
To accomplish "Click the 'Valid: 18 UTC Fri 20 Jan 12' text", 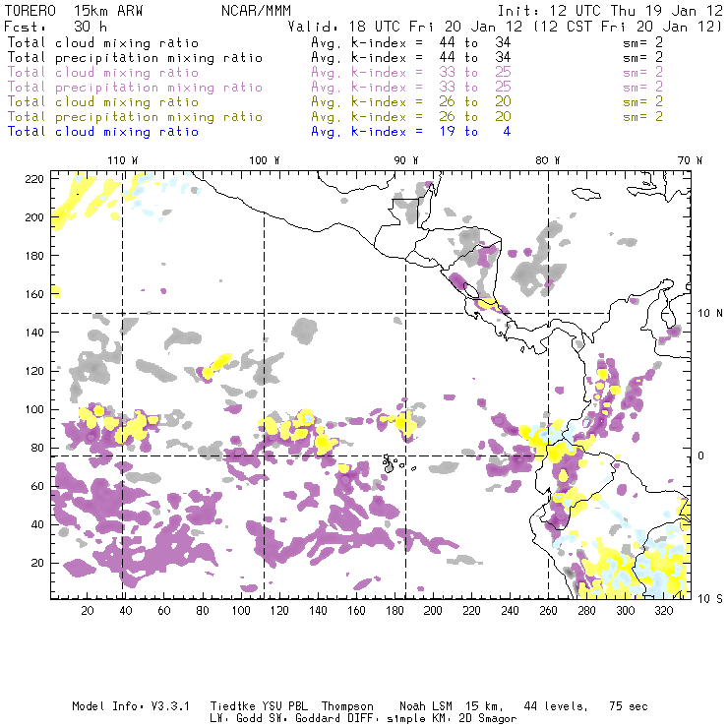I will [x=405, y=26].
